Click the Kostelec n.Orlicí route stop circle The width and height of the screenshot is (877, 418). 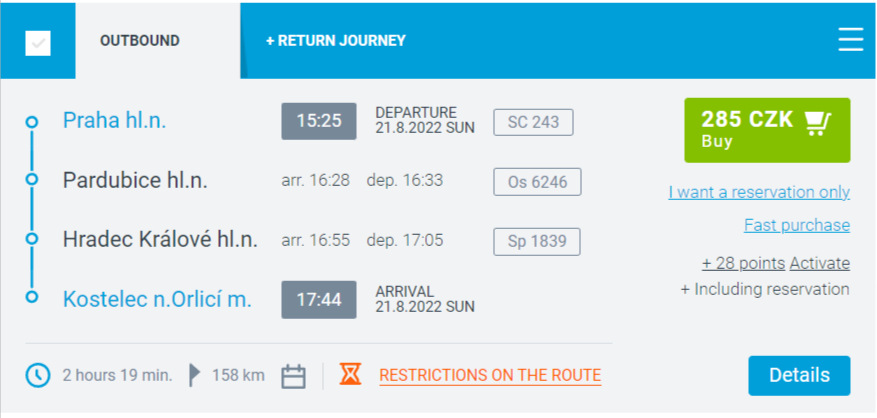point(32,297)
